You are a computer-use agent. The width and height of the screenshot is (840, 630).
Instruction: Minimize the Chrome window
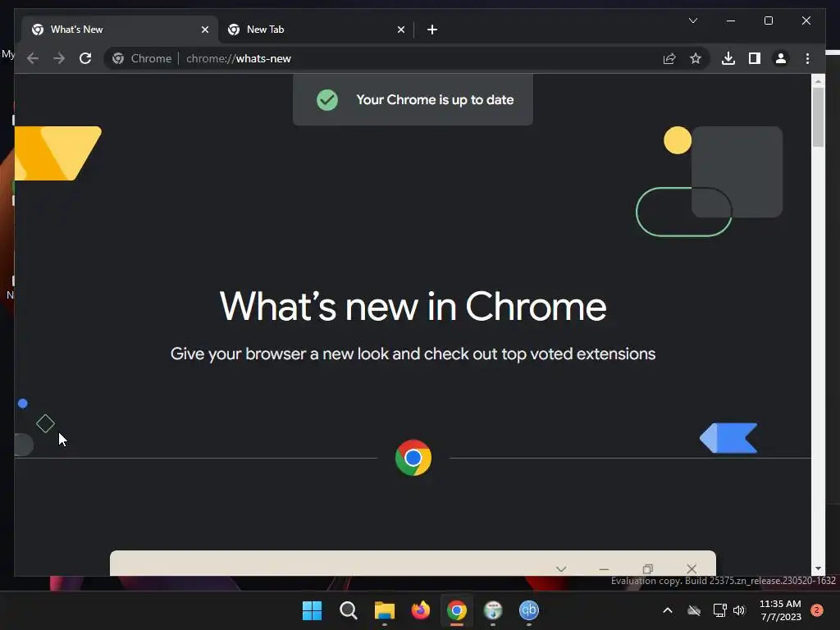pyautogui.click(x=731, y=21)
